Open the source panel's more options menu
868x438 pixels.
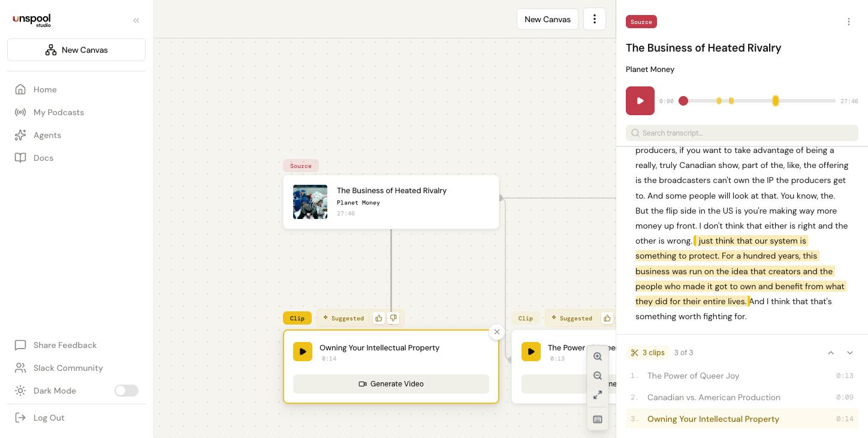coord(848,22)
